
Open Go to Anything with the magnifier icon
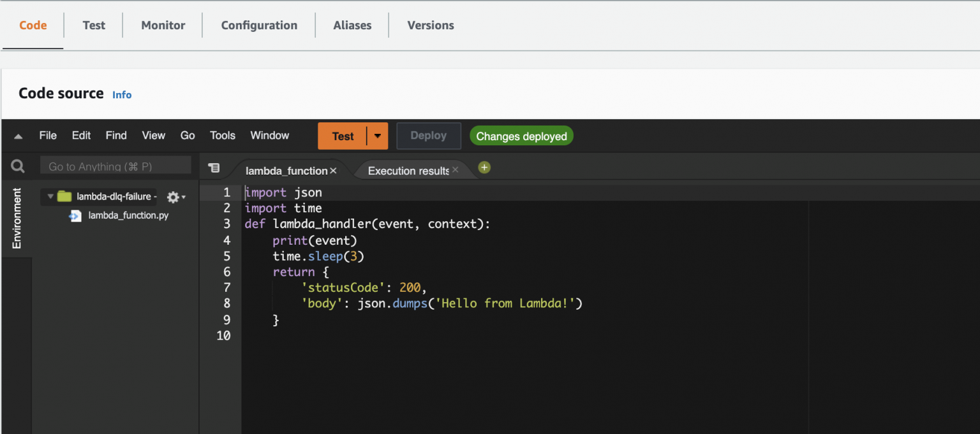17,166
